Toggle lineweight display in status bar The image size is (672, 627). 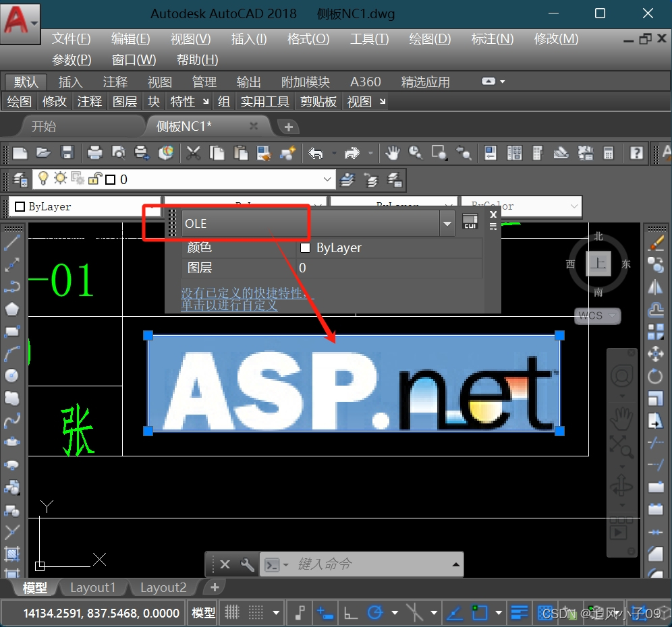click(520, 613)
